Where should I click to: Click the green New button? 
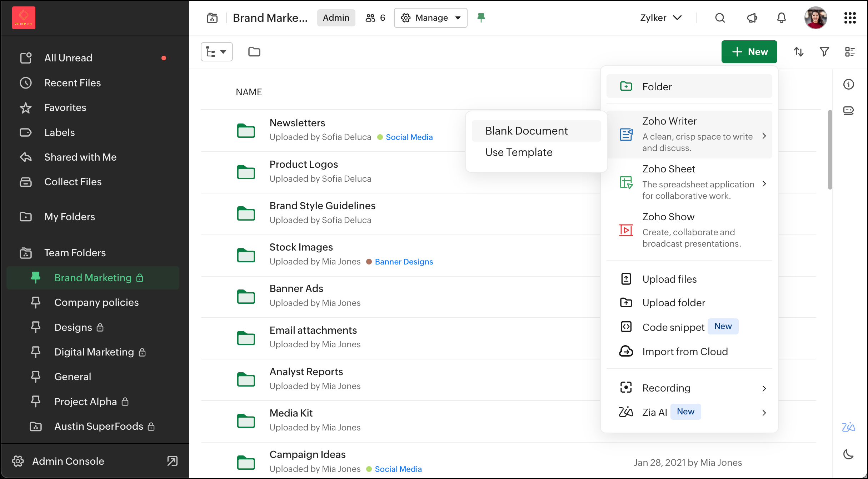[749, 52]
